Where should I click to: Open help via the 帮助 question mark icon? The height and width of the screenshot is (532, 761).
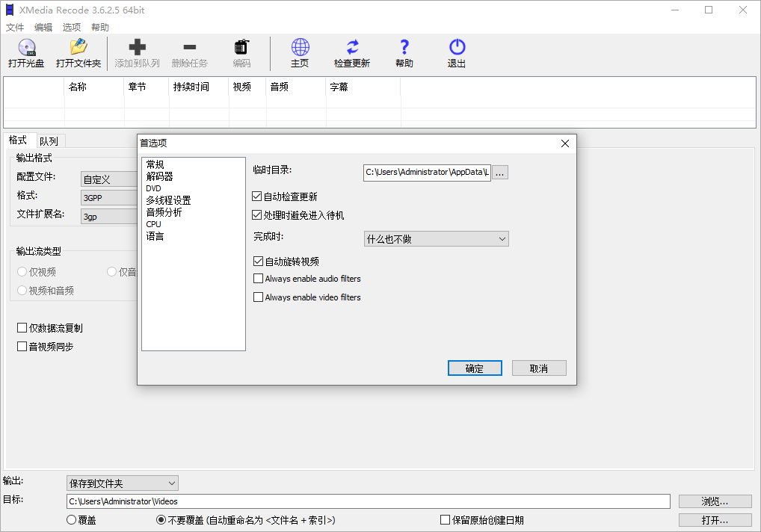pos(404,52)
